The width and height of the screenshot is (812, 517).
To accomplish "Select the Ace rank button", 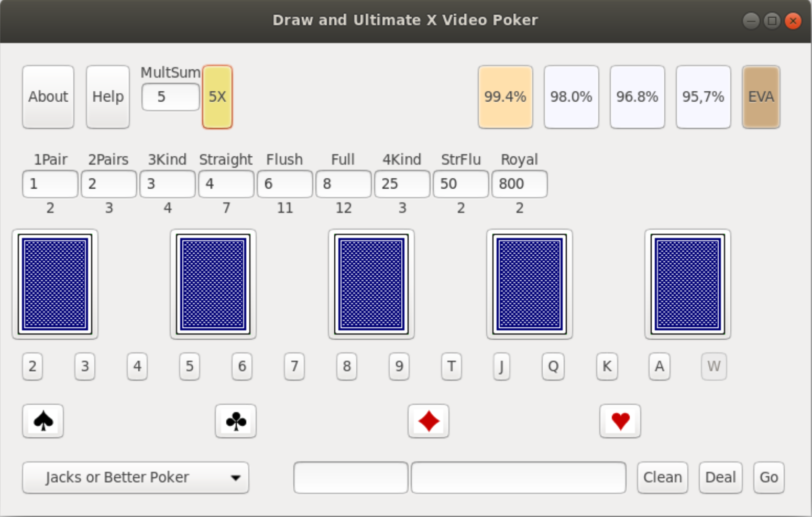I will (660, 366).
